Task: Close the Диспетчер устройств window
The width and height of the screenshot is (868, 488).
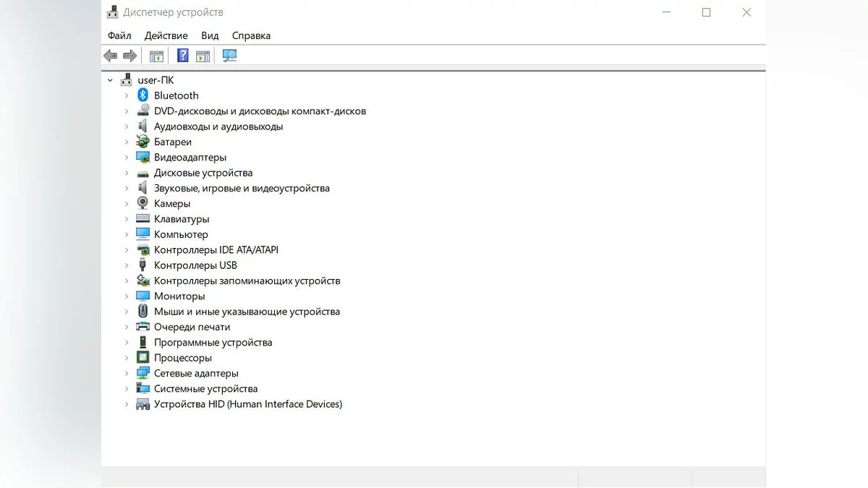Action: [x=746, y=12]
